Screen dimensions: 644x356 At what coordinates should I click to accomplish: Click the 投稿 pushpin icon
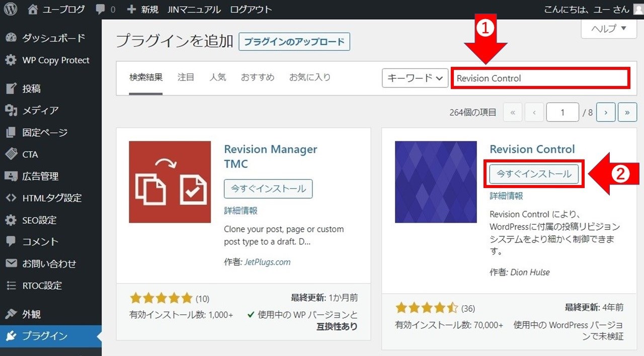[11, 89]
